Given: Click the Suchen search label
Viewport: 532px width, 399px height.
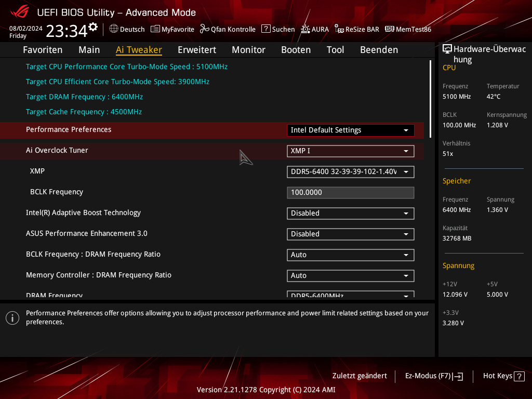Looking at the screenshot, I should pyautogui.click(x=283, y=30).
